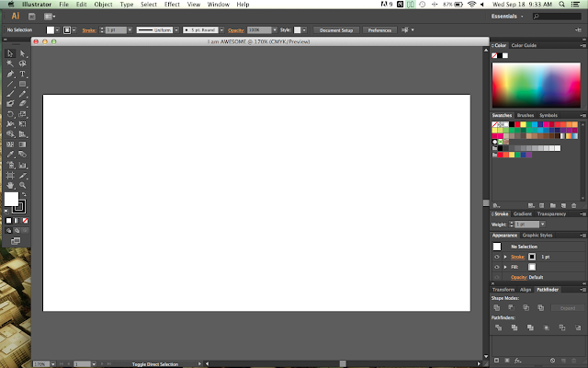Click Divide in the Pathfinders row

(x=498, y=328)
